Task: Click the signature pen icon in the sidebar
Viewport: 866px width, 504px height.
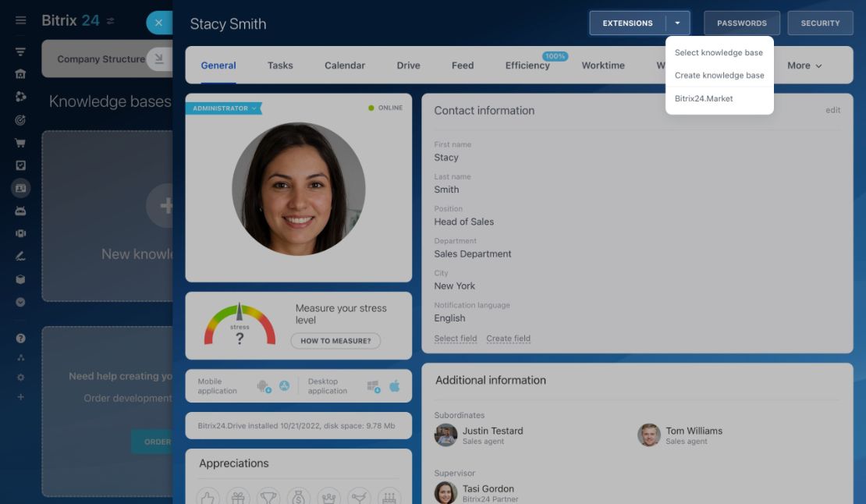Action: coord(20,256)
